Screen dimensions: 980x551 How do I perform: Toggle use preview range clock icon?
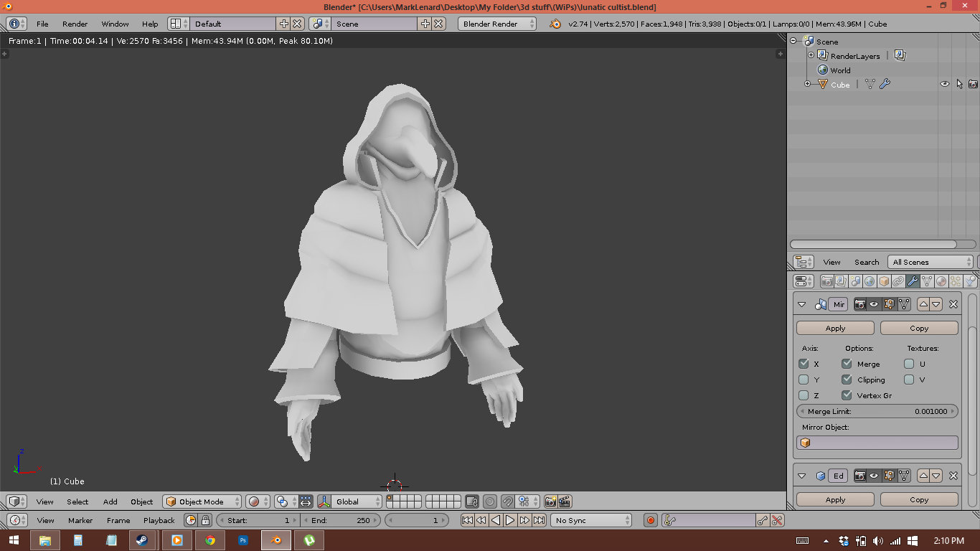coord(191,520)
